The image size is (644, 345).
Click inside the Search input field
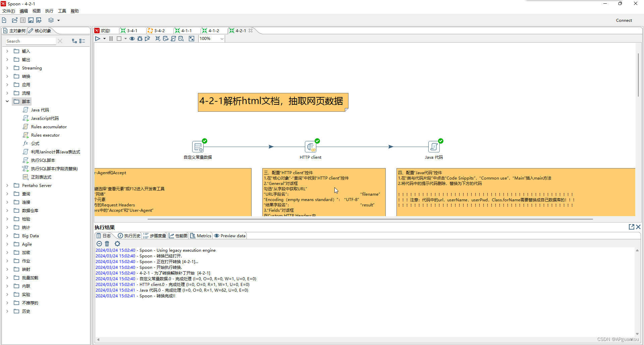click(x=30, y=41)
